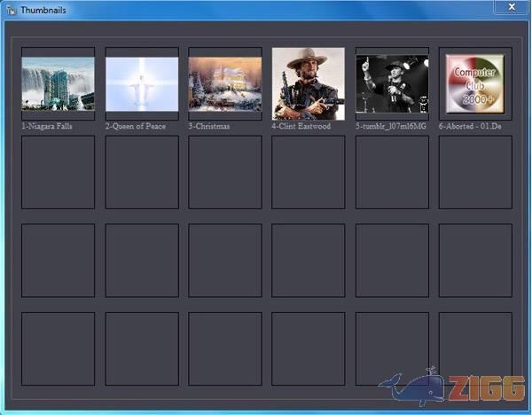Select empty slot directly below Computer Club thumbnail
This screenshot has width=532, height=415.
[475, 172]
